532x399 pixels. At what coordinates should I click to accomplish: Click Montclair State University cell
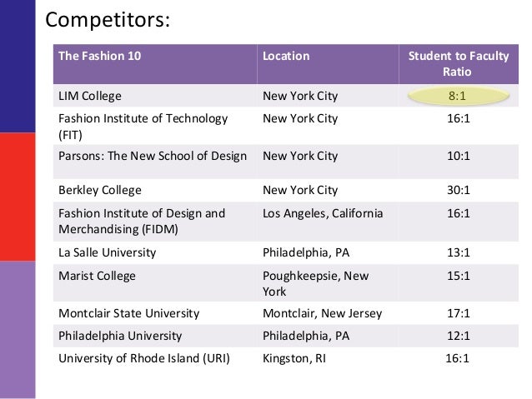155,313
